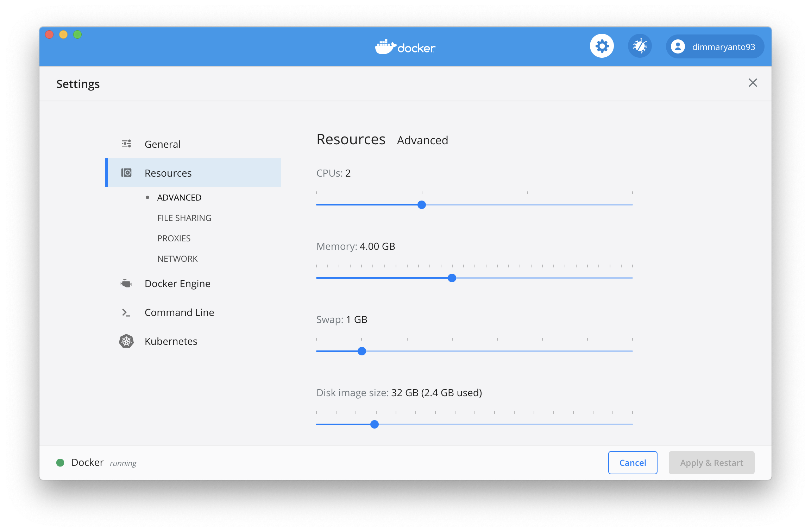Open the dimmaryanto93 account menu
Viewport: 811px width, 532px height.
(715, 46)
